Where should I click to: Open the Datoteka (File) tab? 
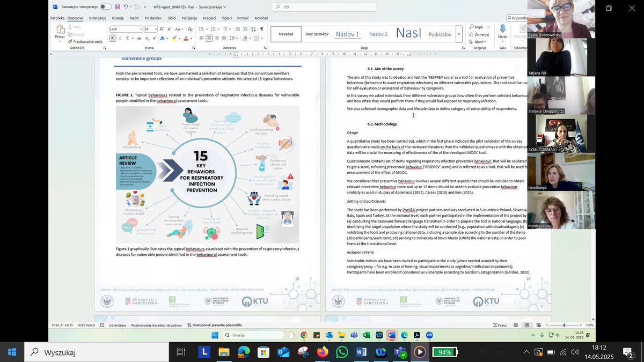[x=57, y=18]
